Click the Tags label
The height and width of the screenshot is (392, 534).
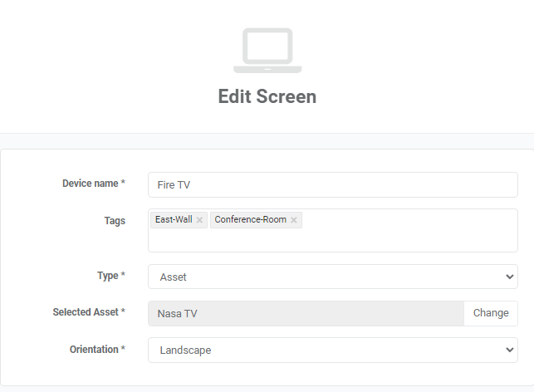[115, 221]
